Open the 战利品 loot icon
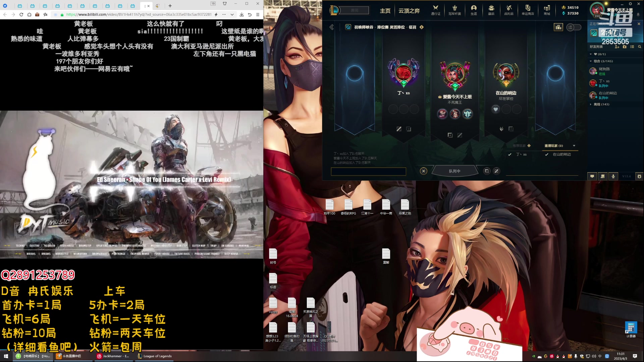The width and height of the screenshot is (644, 362). tap(509, 10)
